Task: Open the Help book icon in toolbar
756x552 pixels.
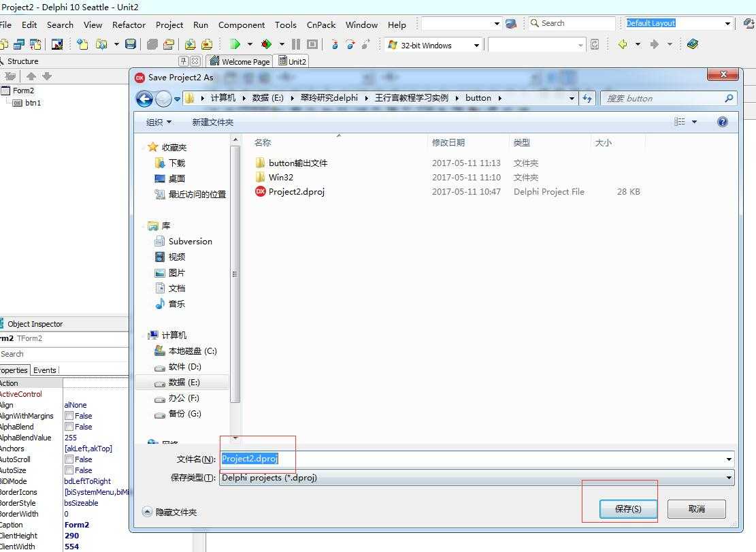Action: [x=693, y=44]
